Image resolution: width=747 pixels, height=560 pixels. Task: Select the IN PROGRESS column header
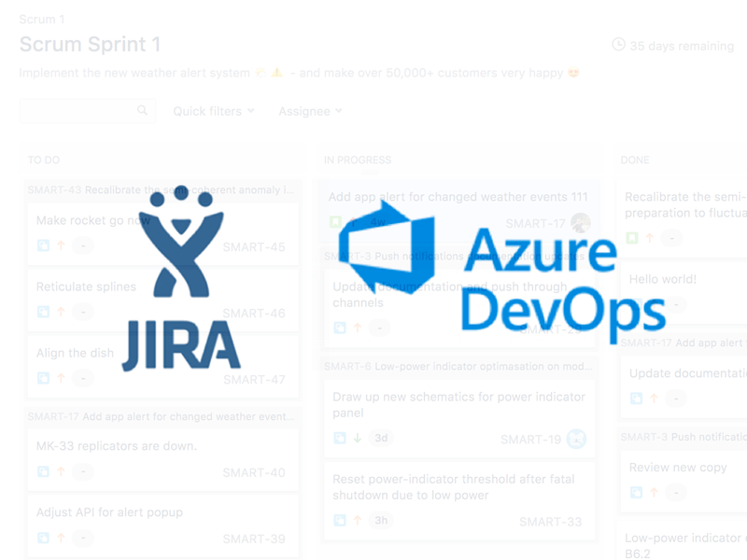pyautogui.click(x=358, y=161)
